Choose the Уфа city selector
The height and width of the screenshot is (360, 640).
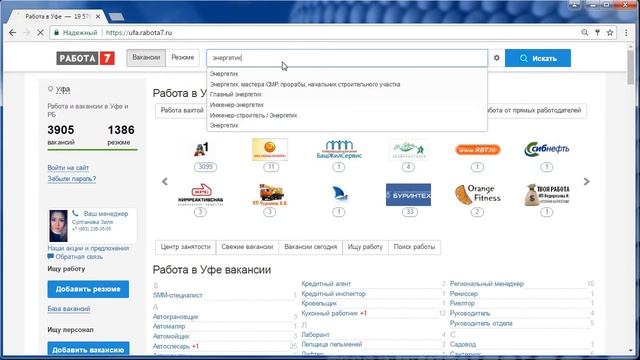[63, 89]
